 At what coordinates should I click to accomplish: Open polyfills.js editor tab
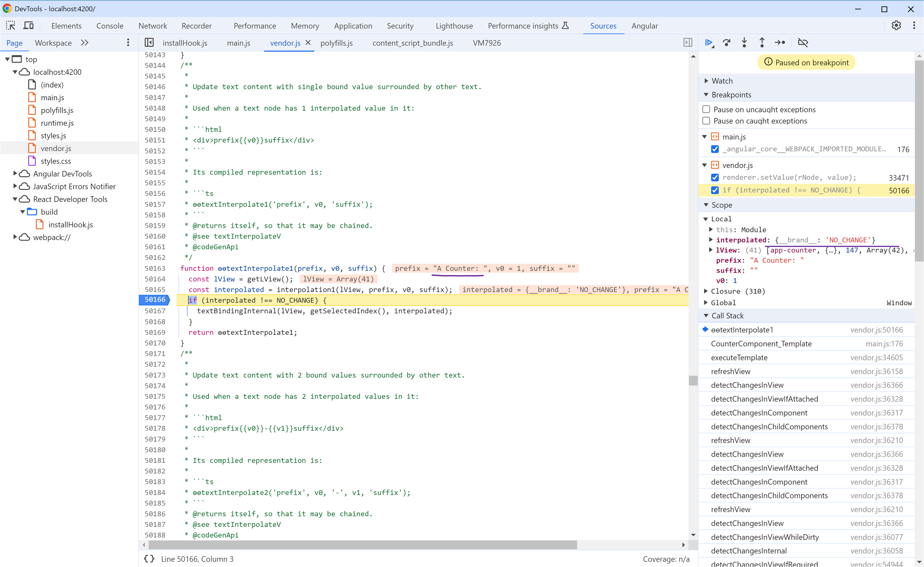(336, 43)
